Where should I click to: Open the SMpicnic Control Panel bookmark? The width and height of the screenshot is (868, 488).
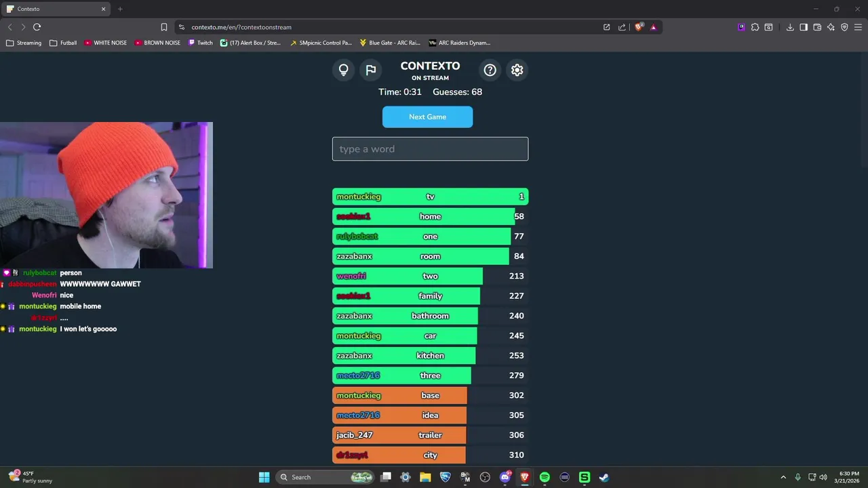[321, 43]
